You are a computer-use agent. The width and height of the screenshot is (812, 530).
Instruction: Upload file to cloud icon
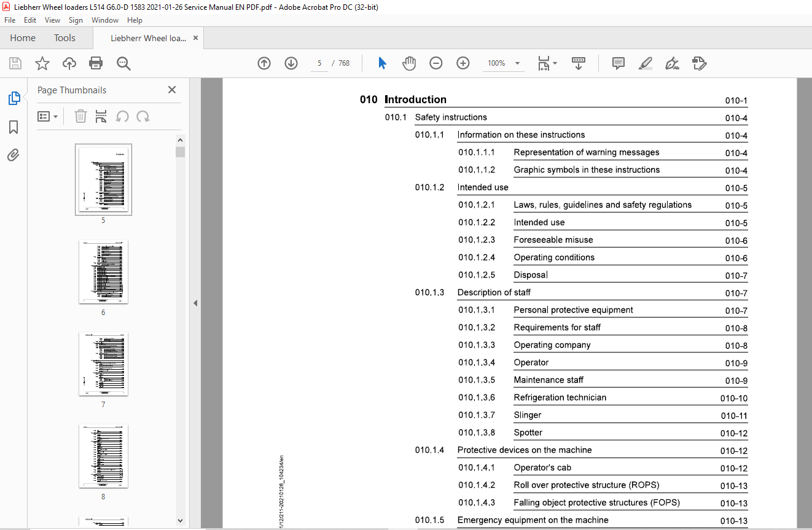pyautogui.click(x=69, y=63)
